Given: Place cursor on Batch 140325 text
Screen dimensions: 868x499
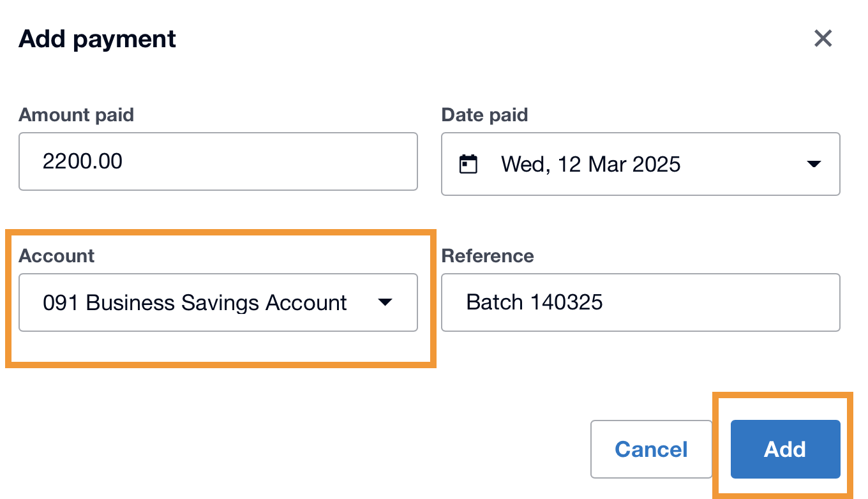Looking at the screenshot, I should [x=534, y=302].
